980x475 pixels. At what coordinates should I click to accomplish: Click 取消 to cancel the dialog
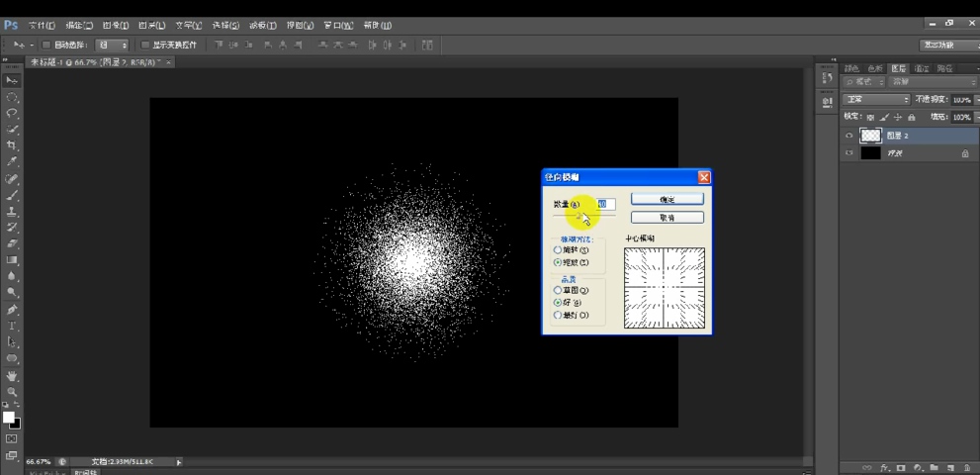(668, 217)
